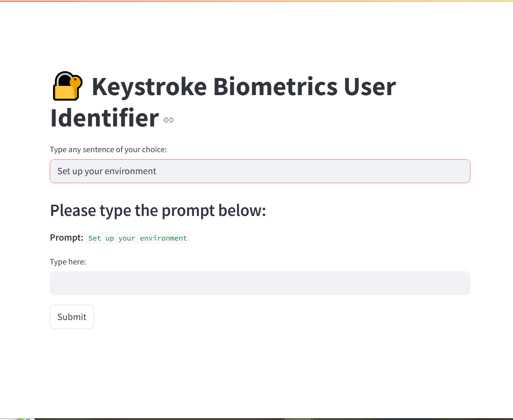
Task: Click the green code word Set
Action: pyautogui.click(x=94, y=238)
